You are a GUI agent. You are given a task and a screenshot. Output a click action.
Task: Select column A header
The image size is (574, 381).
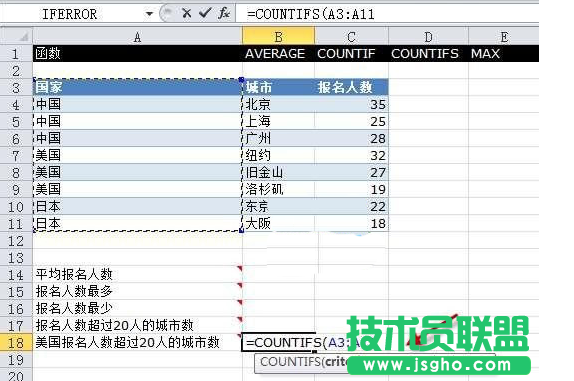click(137, 37)
